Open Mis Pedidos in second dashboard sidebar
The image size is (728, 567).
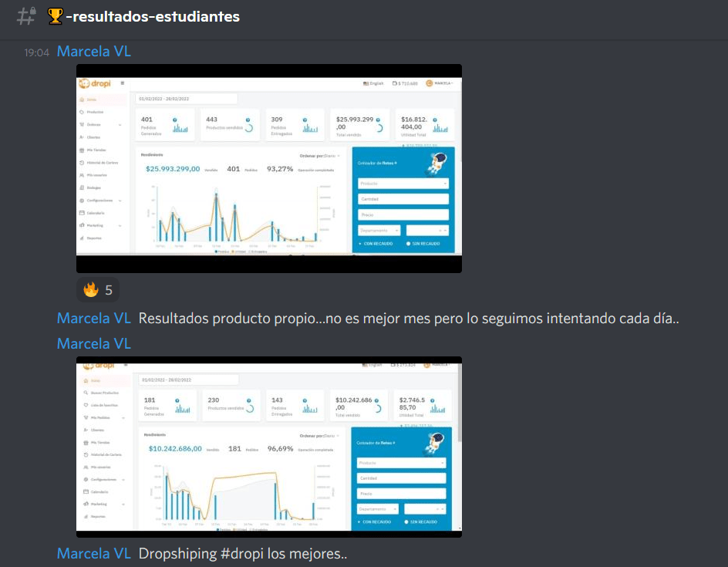tap(99, 417)
